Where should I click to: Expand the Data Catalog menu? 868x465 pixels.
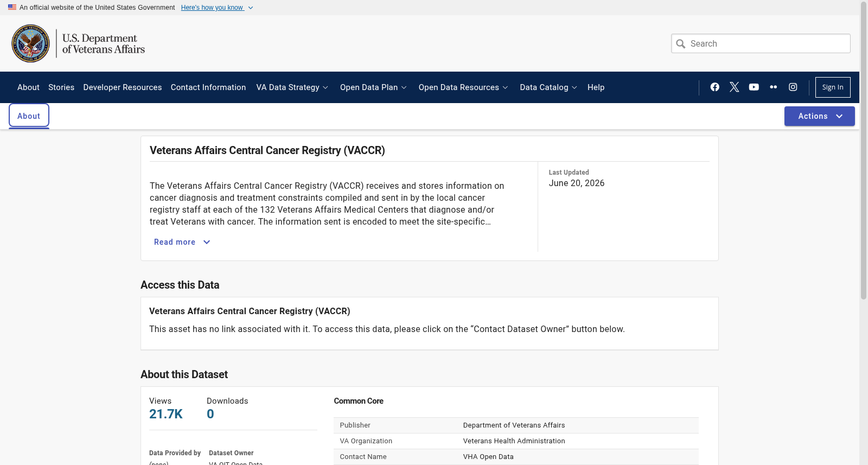pyautogui.click(x=548, y=87)
